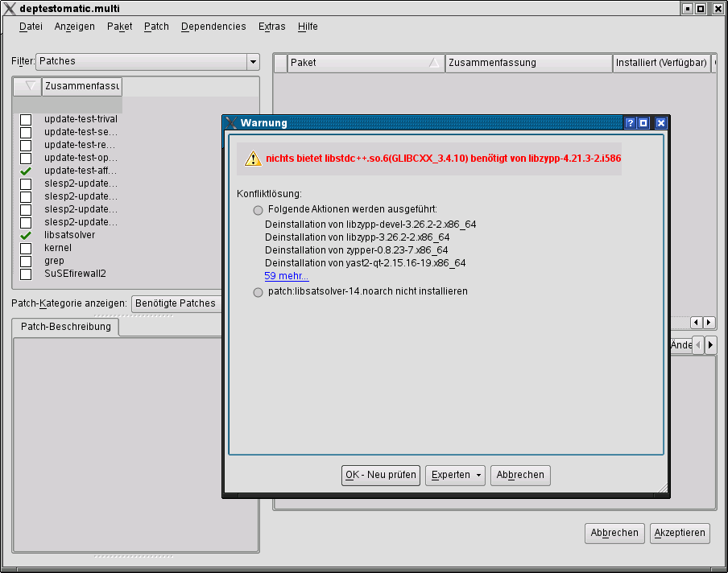Image resolution: width=728 pixels, height=573 pixels.
Task: Click the 'OK - Neu prüfen' button
Action: coord(381,476)
